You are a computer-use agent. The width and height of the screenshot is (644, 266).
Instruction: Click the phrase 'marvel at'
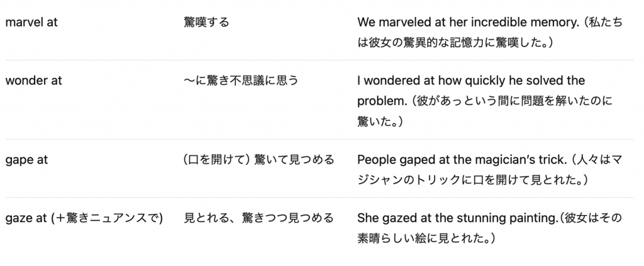31,22
